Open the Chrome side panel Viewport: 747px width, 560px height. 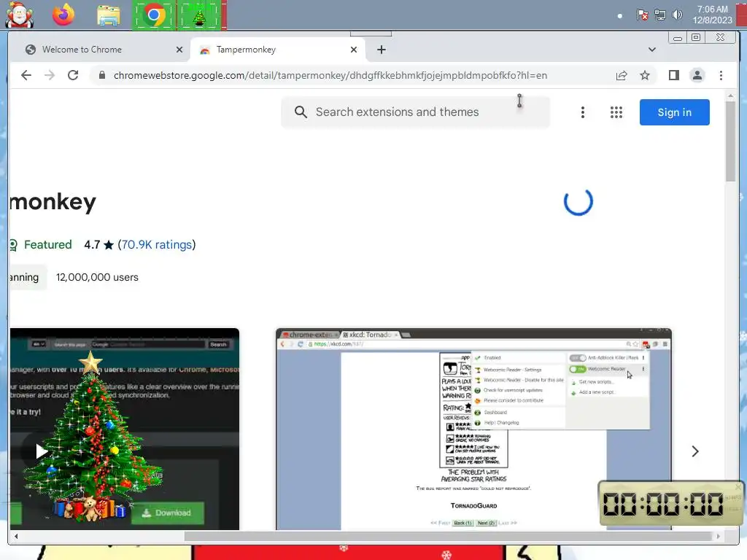(x=673, y=75)
